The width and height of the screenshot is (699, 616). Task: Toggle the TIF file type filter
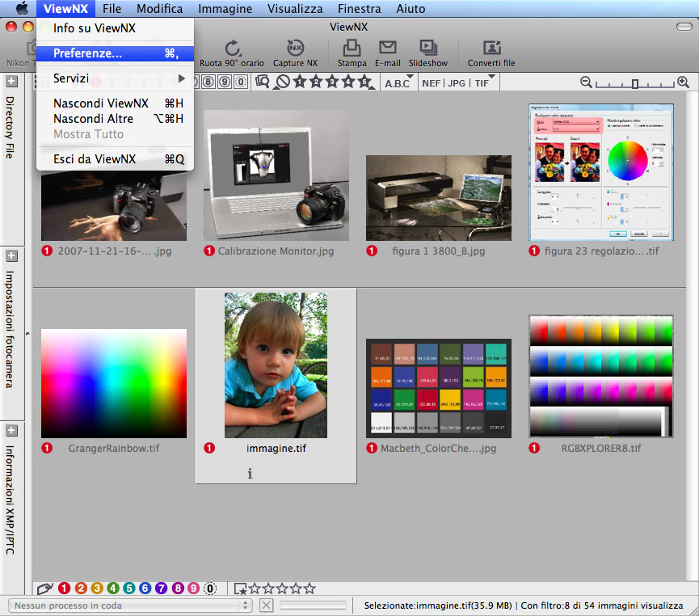pyautogui.click(x=482, y=83)
